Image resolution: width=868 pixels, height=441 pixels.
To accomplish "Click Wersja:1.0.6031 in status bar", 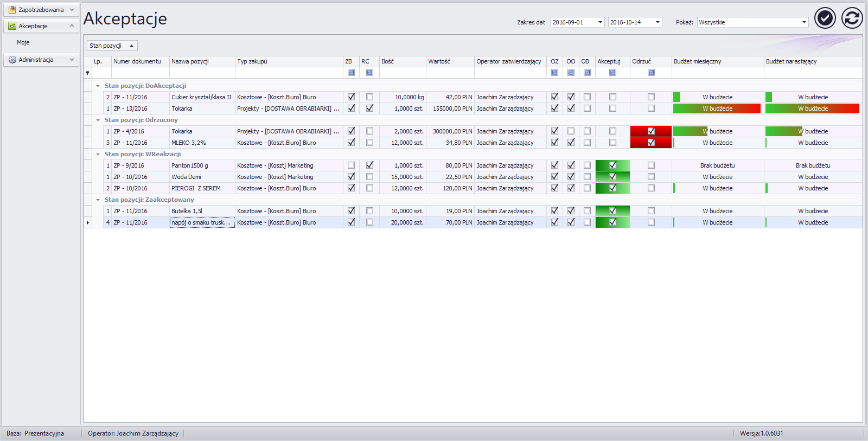I will point(762,433).
